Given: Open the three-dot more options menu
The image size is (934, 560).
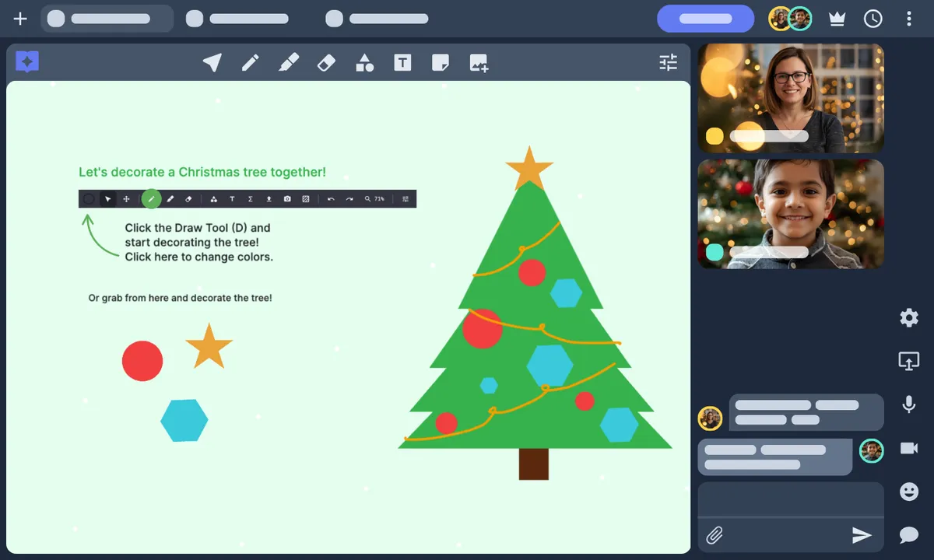Looking at the screenshot, I should (x=908, y=19).
